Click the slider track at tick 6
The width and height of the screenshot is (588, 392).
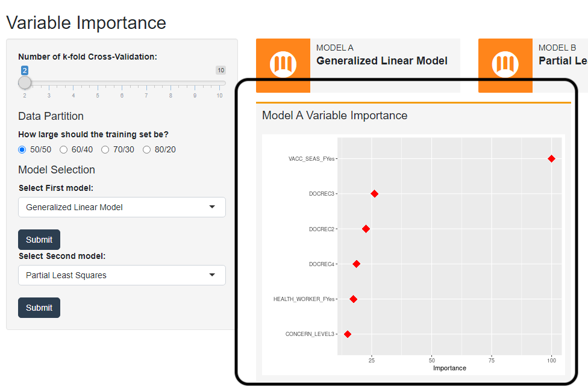pyautogui.click(x=122, y=83)
